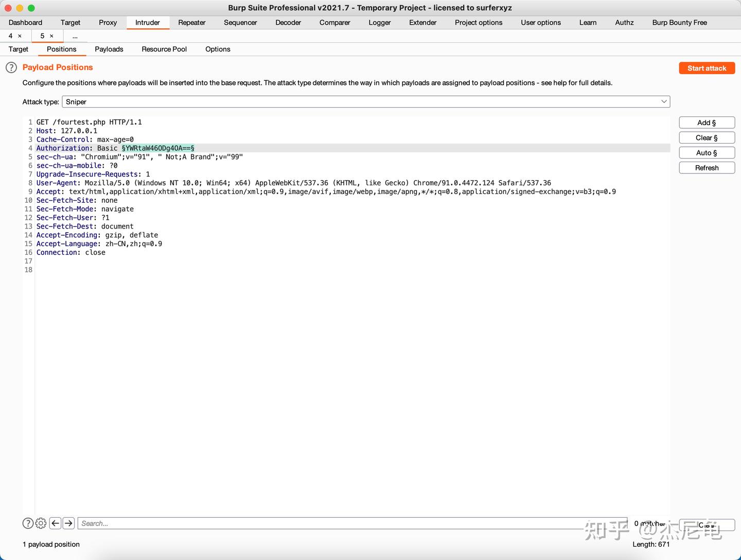
Task: Close Intruder attack tab 4
Action: coord(20,36)
